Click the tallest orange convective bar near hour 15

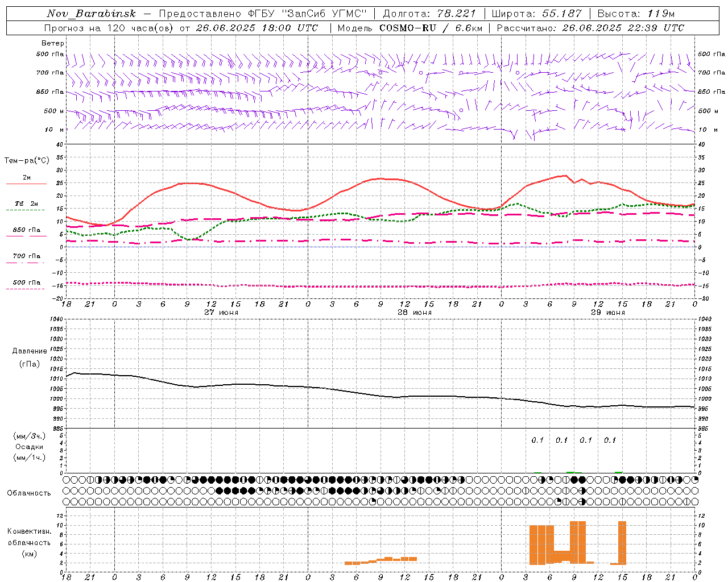622,543
